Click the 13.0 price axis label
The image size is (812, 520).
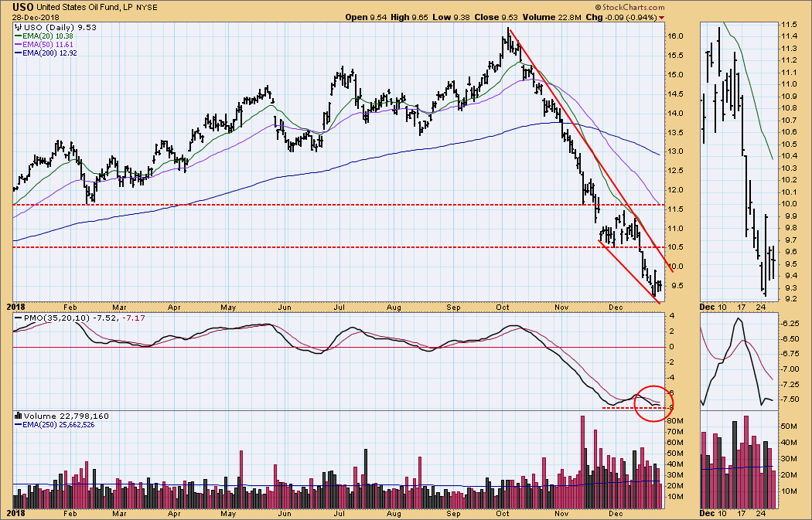click(675, 151)
